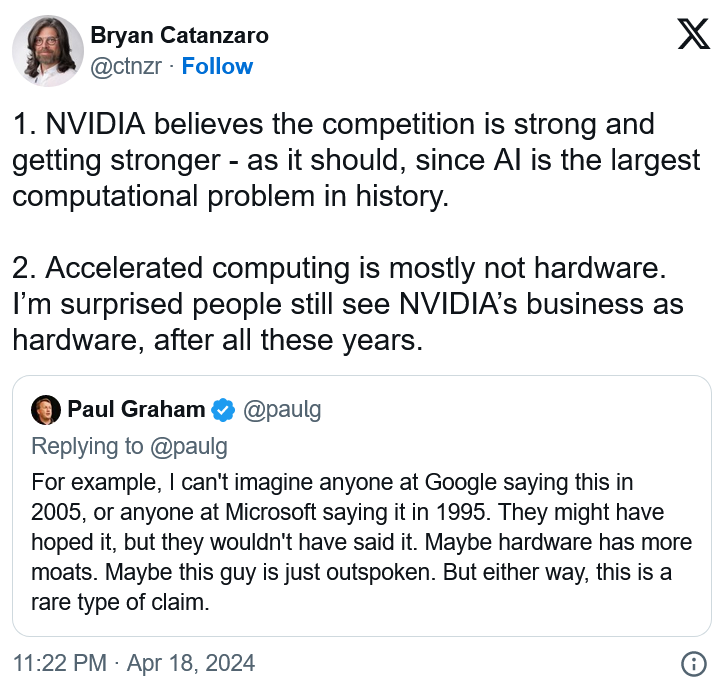Click the second point about accelerated computing
The height and width of the screenshot is (687, 720).
[348, 304]
